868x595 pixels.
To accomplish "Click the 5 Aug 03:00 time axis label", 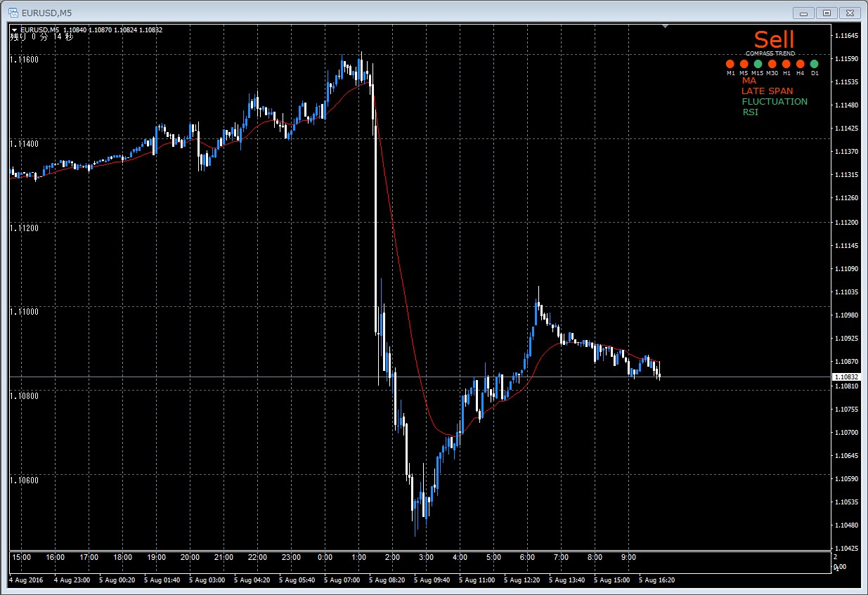I will 207,581.
